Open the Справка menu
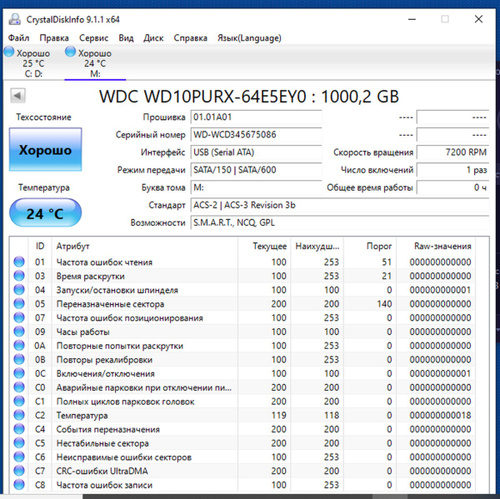The image size is (500, 499). pyautogui.click(x=190, y=38)
